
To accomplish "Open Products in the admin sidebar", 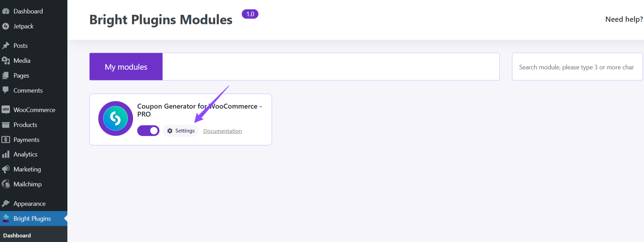I will point(25,125).
